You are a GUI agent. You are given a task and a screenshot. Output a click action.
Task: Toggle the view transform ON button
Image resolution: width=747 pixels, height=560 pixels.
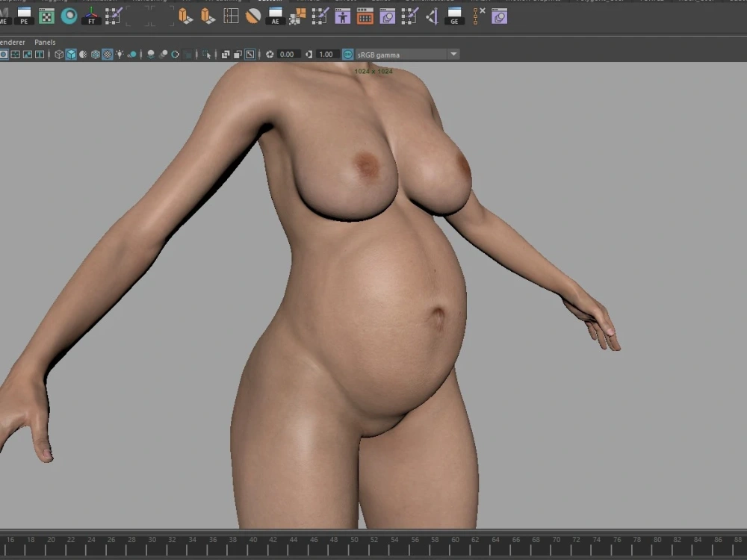tap(348, 55)
